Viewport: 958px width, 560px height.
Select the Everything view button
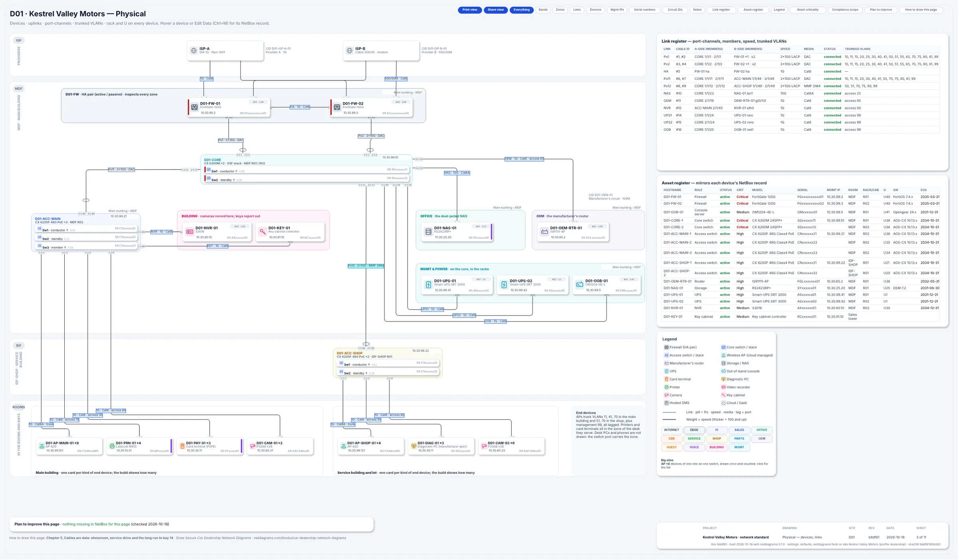521,10
